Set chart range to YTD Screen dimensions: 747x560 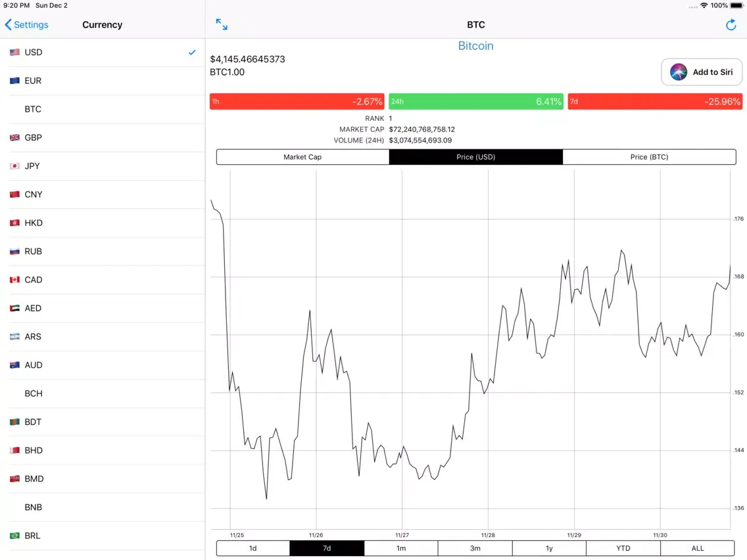click(x=623, y=548)
